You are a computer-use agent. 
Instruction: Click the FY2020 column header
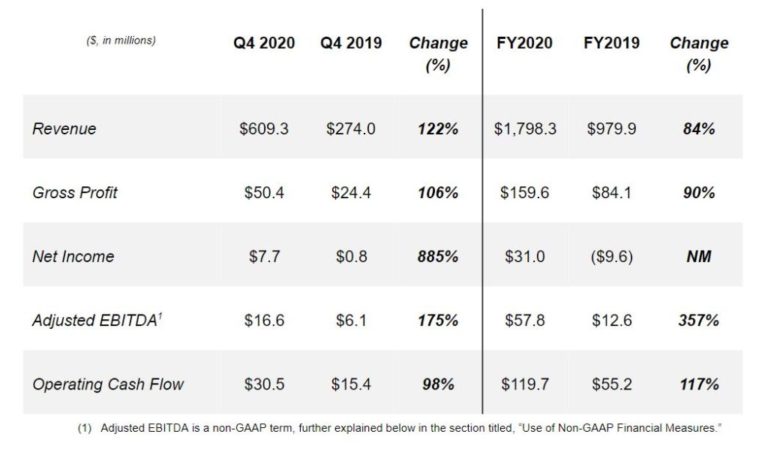click(524, 43)
